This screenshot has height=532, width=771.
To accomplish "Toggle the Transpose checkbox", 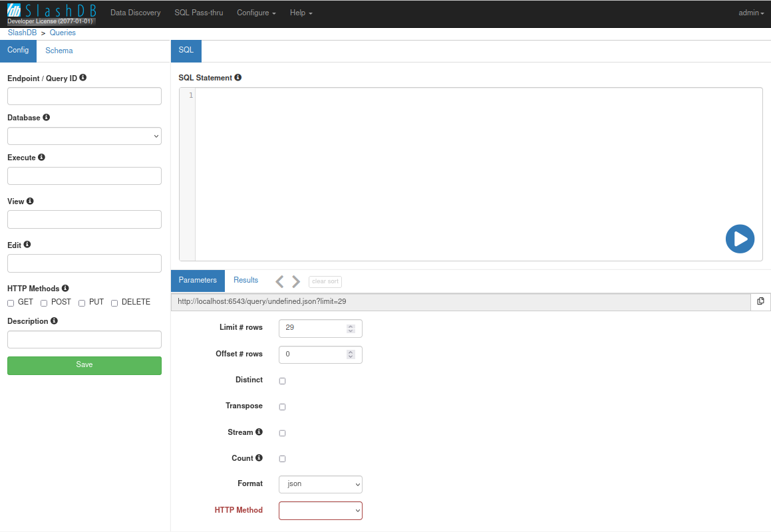I will click(282, 407).
